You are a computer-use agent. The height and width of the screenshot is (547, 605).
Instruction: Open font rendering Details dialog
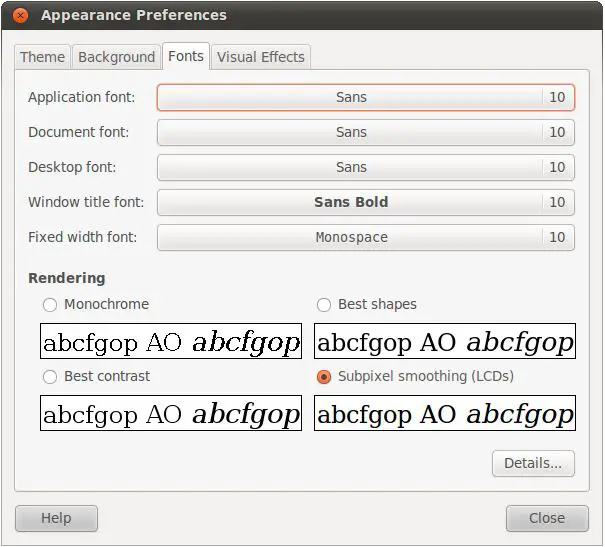pos(533,463)
